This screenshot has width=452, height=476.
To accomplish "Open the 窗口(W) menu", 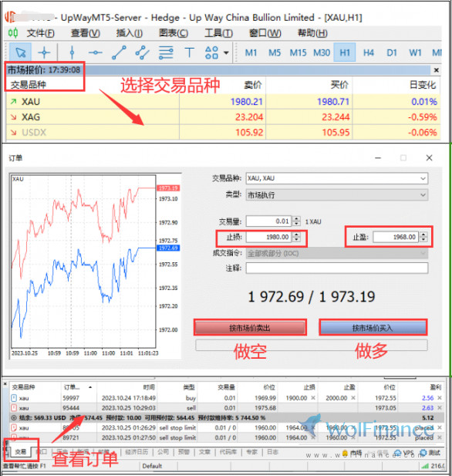I will pyautogui.click(x=265, y=32).
